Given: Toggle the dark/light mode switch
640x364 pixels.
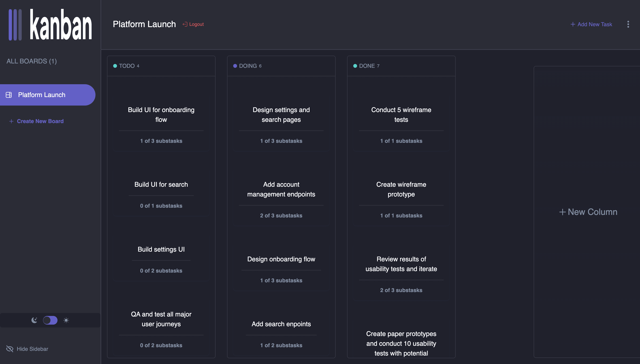Looking at the screenshot, I should [x=50, y=320].
